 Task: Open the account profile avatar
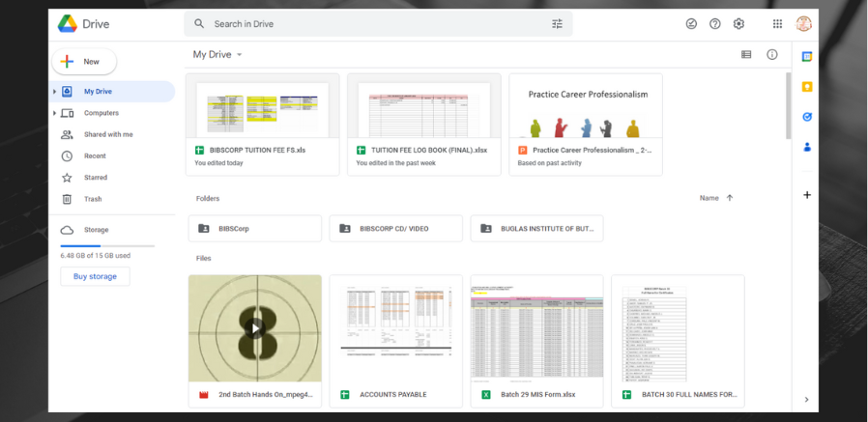tap(804, 24)
